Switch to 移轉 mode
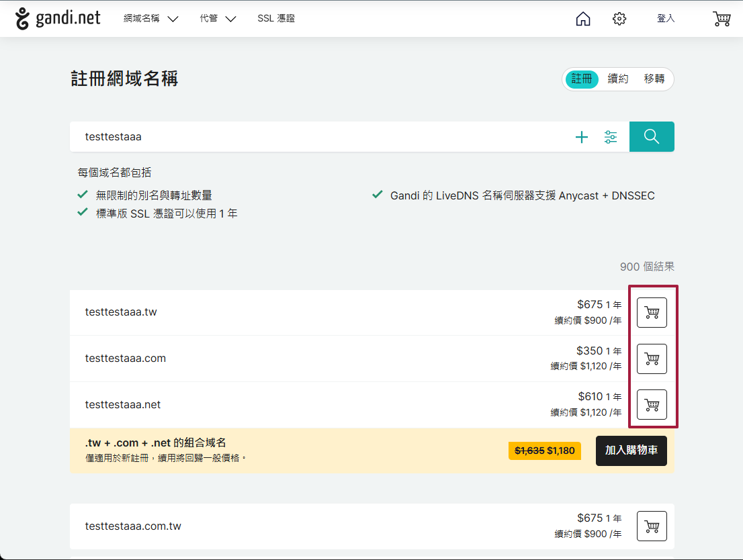 click(654, 79)
